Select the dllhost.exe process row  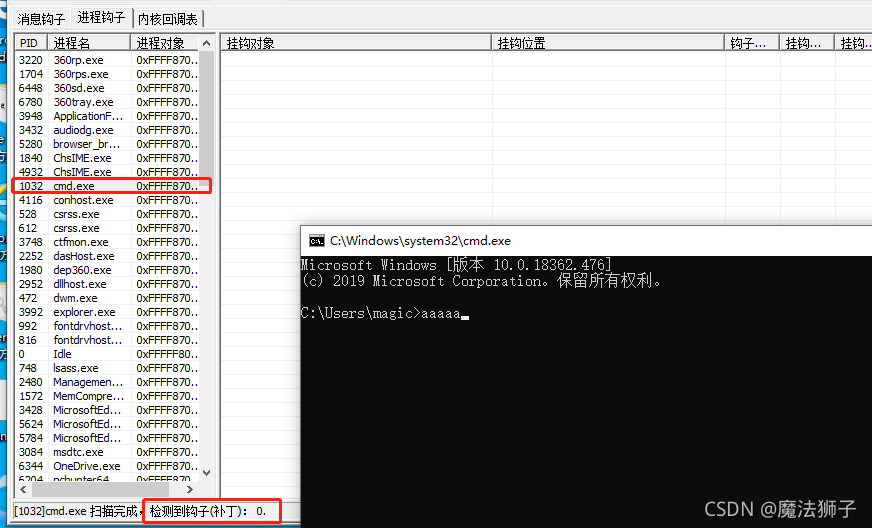click(x=107, y=284)
